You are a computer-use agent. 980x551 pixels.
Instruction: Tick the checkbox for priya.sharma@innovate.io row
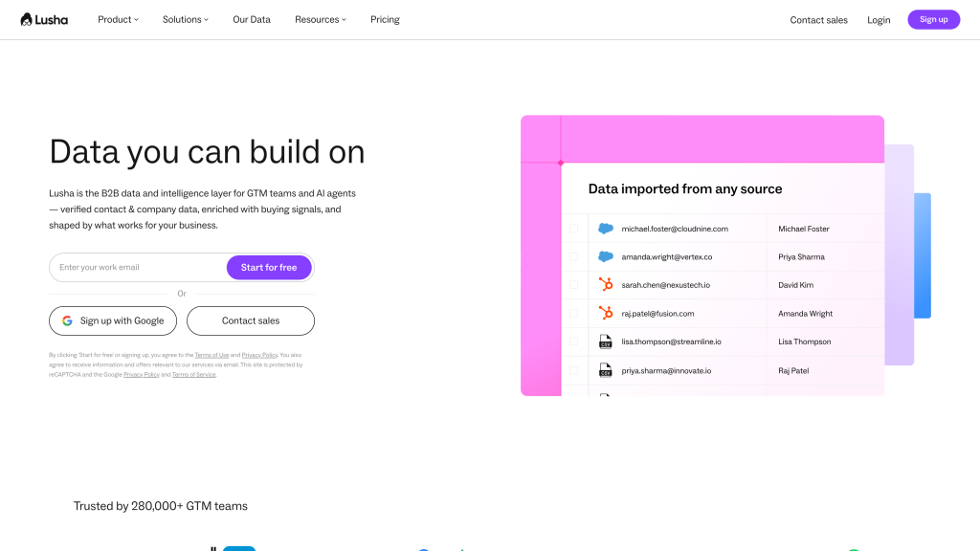(574, 370)
